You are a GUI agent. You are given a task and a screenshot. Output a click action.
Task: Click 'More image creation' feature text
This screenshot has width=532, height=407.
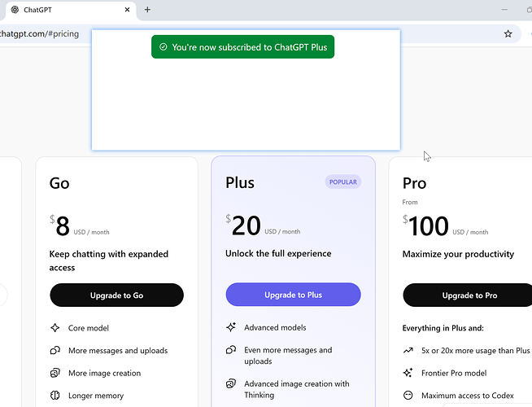click(104, 373)
